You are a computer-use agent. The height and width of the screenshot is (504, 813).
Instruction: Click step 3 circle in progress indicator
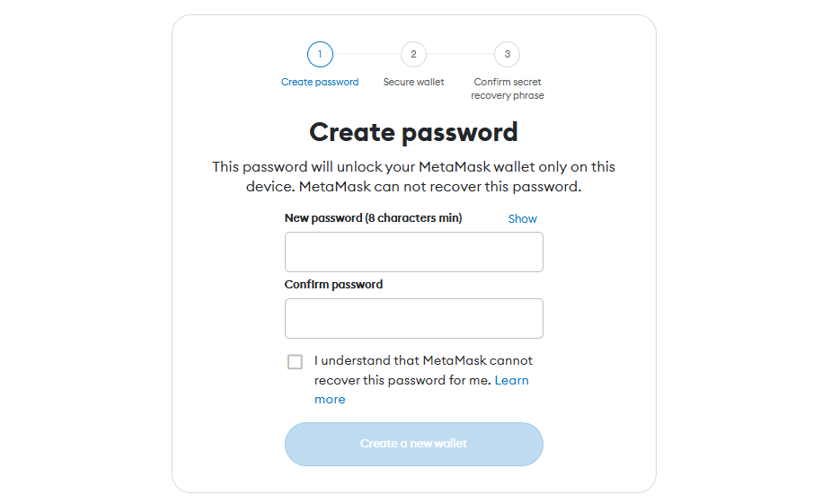tap(507, 55)
